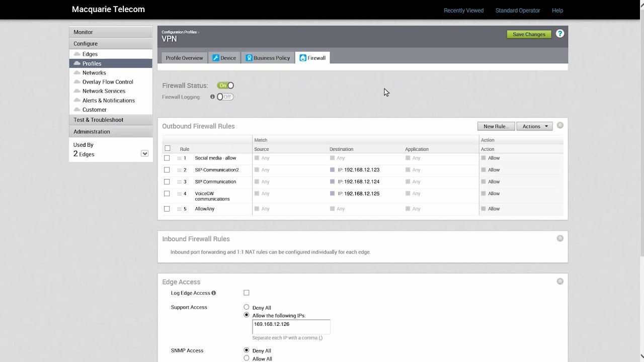The height and width of the screenshot is (362, 644).
Task: Click the info icon next to Log Edge Access
Action: 213,293
